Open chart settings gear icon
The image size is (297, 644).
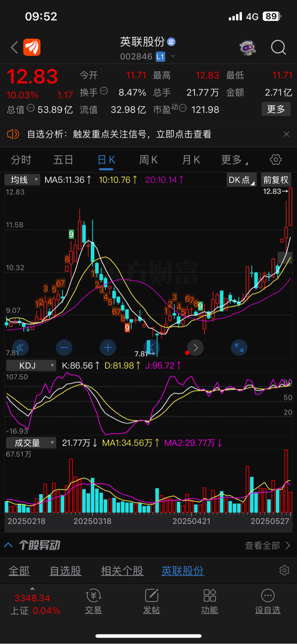tap(275, 160)
